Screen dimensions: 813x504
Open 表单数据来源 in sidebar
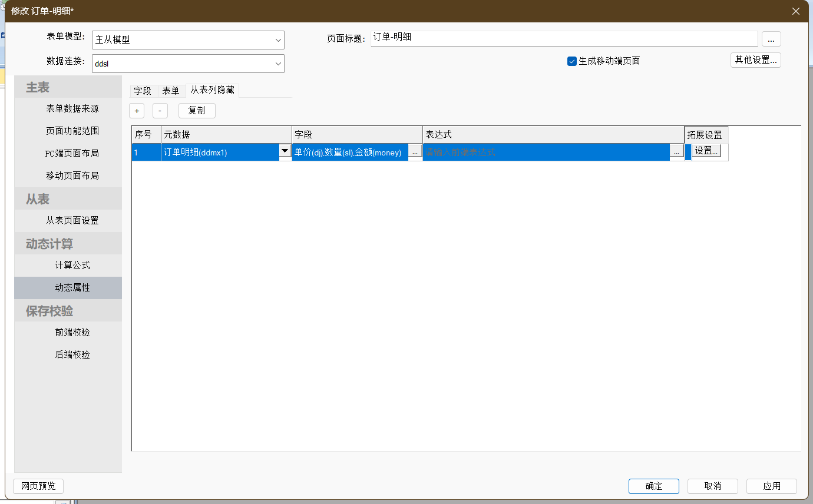(x=72, y=109)
